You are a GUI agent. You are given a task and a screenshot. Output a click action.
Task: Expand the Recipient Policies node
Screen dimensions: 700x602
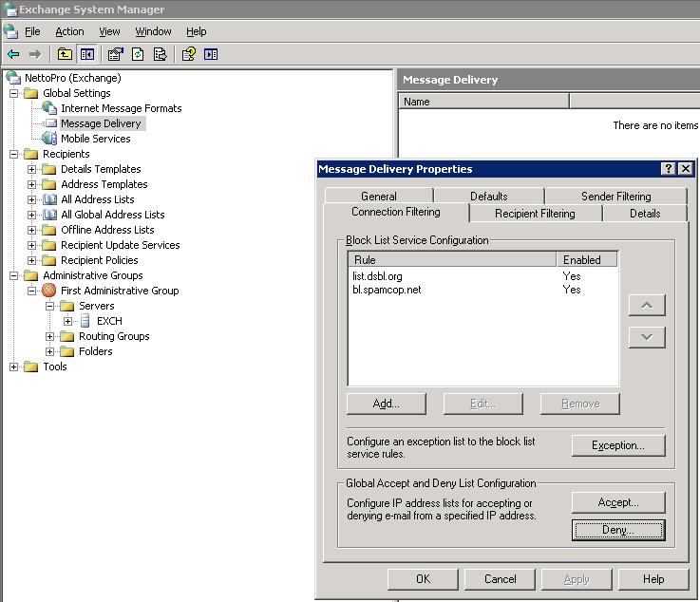point(31,260)
